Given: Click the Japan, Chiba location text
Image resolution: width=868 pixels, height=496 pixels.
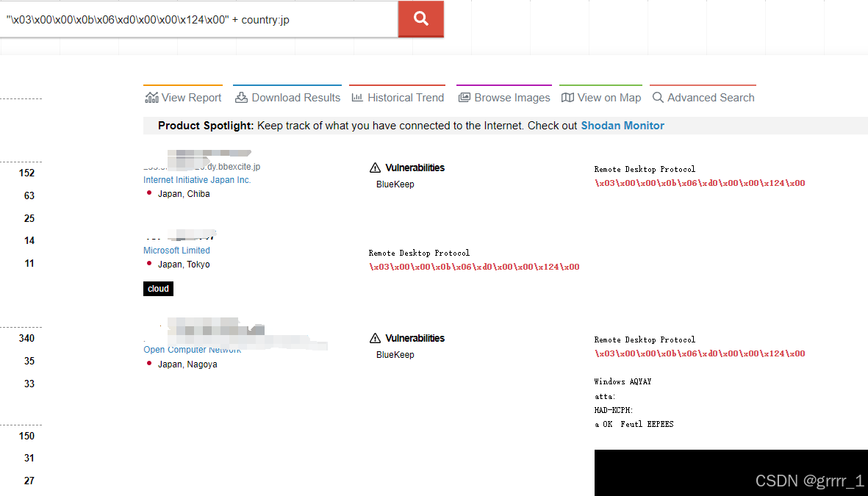Looking at the screenshot, I should [x=184, y=194].
